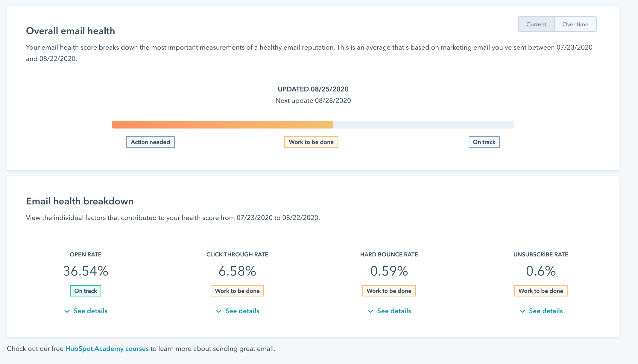Open the HubSpot Academy courses link
Image resolution: width=638 pixels, height=364 pixels.
pos(107,349)
